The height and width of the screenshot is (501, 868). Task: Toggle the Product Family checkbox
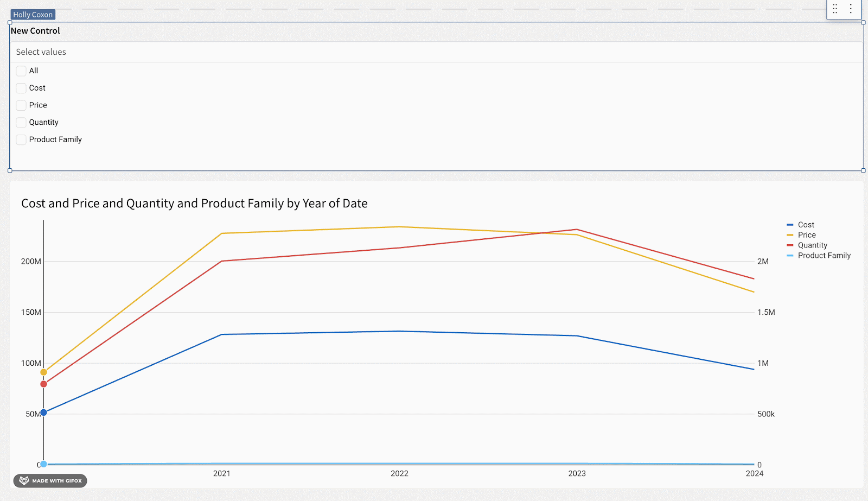click(x=21, y=140)
